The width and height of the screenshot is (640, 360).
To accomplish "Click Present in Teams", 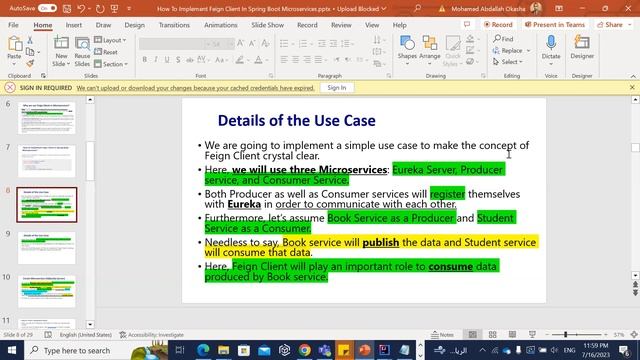I will (555, 24).
